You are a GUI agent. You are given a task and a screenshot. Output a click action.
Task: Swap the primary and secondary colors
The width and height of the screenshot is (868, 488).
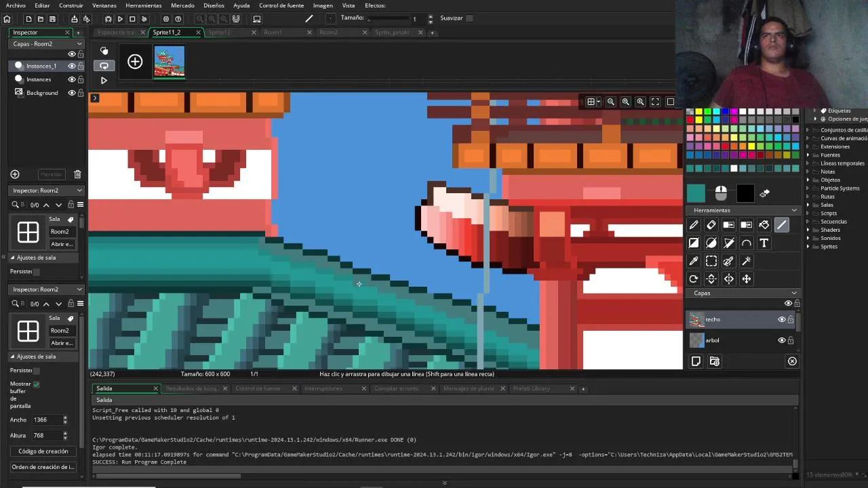click(764, 194)
